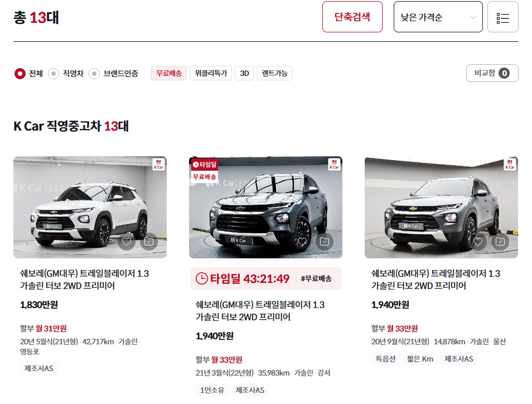Select the 직영차 radio option
The width and height of the screenshot is (532, 404).
(x=54, y=73)
